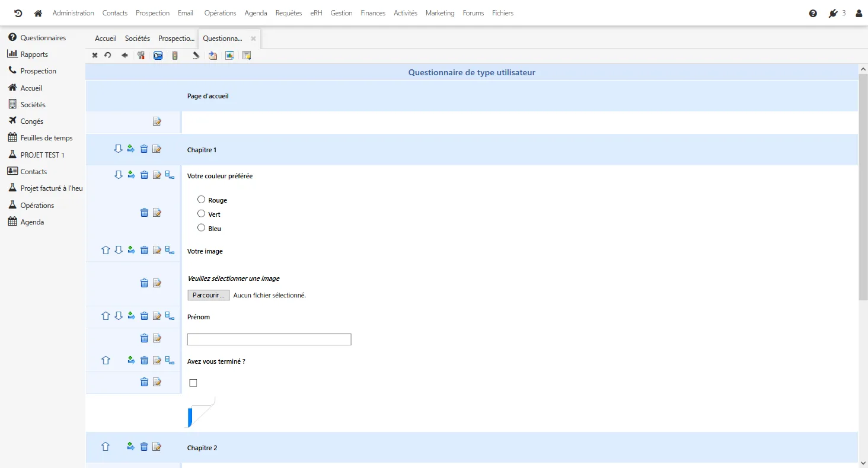Edit Chapitre 2 with pencil icon
The height and width of the screenshot is (468, 868).
click(157, 447)
